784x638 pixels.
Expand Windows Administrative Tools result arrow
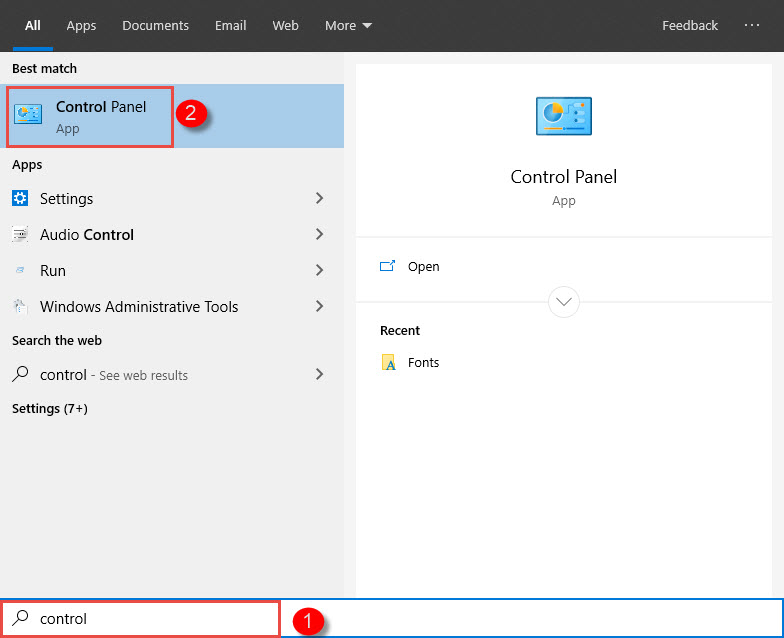coord(320,307)
